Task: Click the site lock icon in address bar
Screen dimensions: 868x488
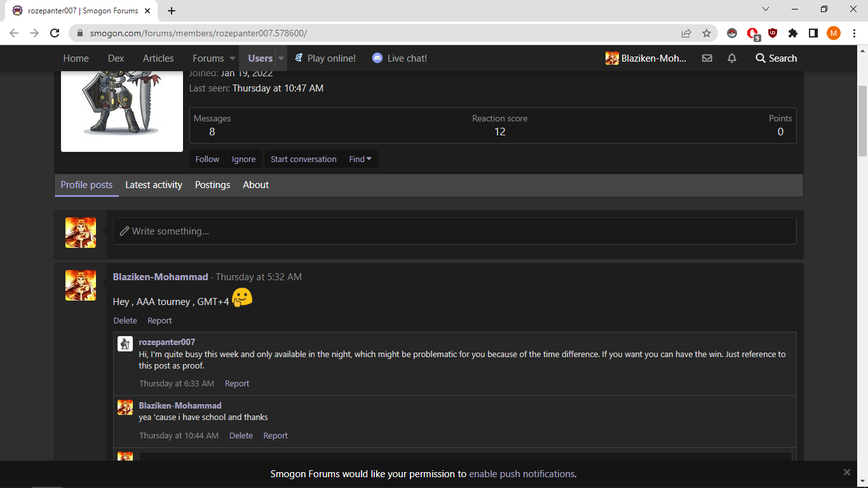Action: click(81, 33)
